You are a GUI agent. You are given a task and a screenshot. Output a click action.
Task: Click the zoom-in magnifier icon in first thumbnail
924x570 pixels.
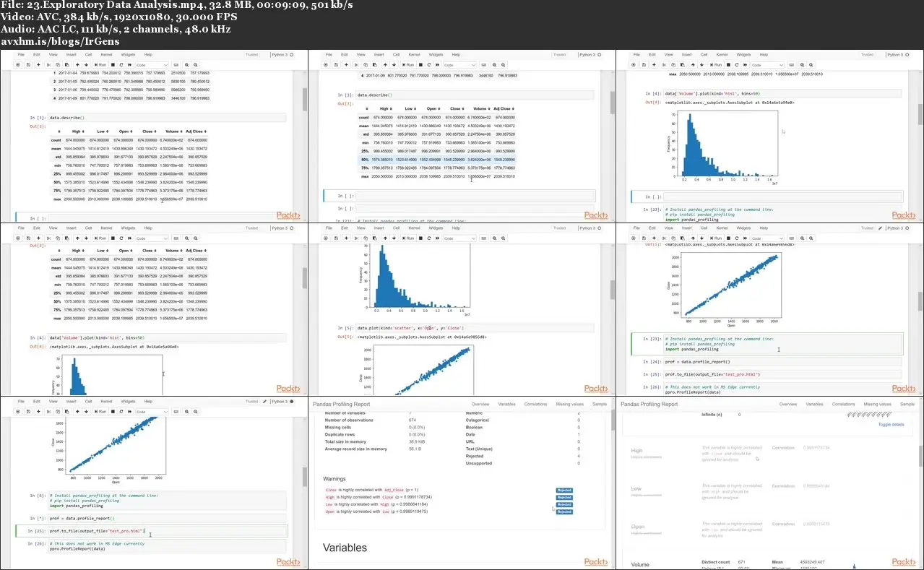(186, 65)
